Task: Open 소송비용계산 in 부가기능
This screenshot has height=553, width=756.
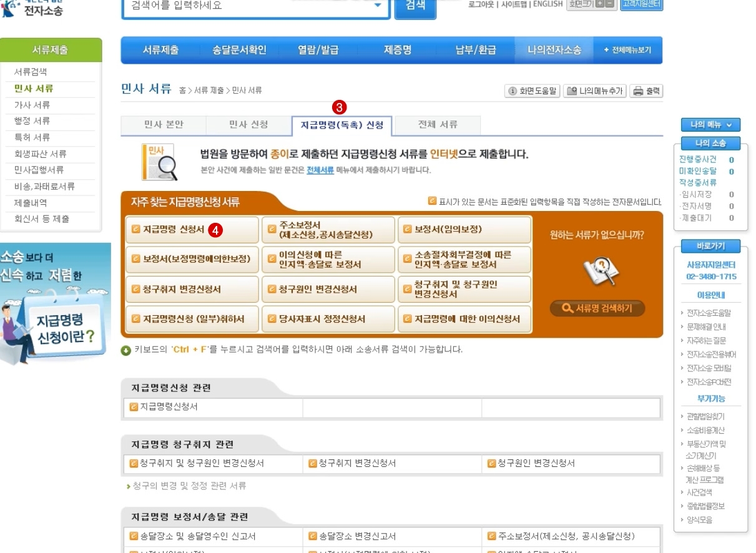Action: pos(705,431)
